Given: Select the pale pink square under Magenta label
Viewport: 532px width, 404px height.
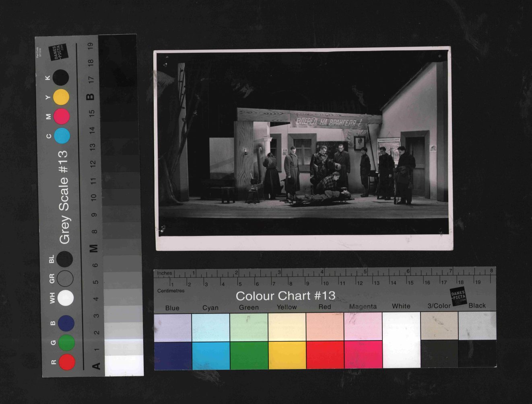Looking at the screenshot, I should click(363, 326).
